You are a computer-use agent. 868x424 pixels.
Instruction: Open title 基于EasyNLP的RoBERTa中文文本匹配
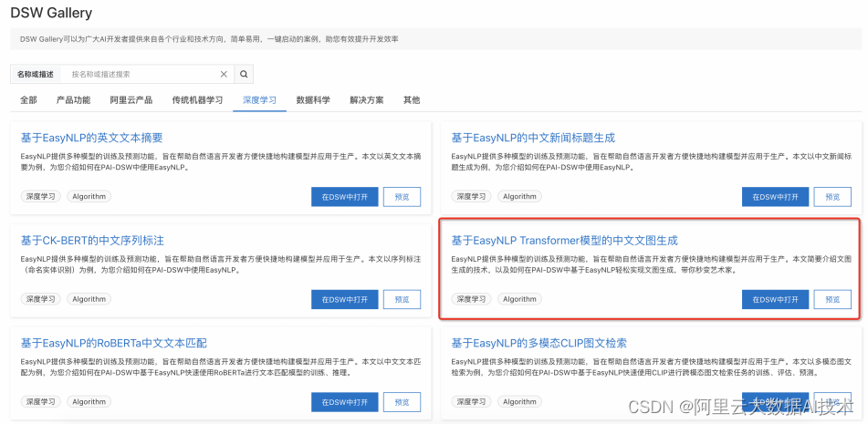(x=113, y=343)
